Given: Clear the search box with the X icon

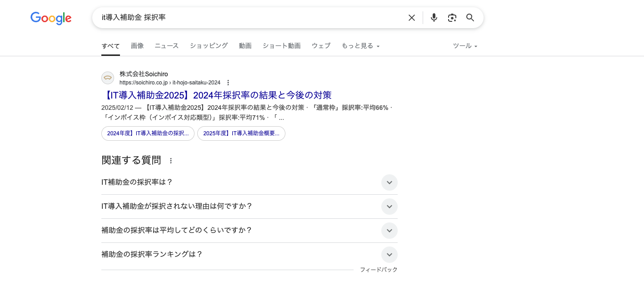Looking at the screenshot, I should (412, 18).
